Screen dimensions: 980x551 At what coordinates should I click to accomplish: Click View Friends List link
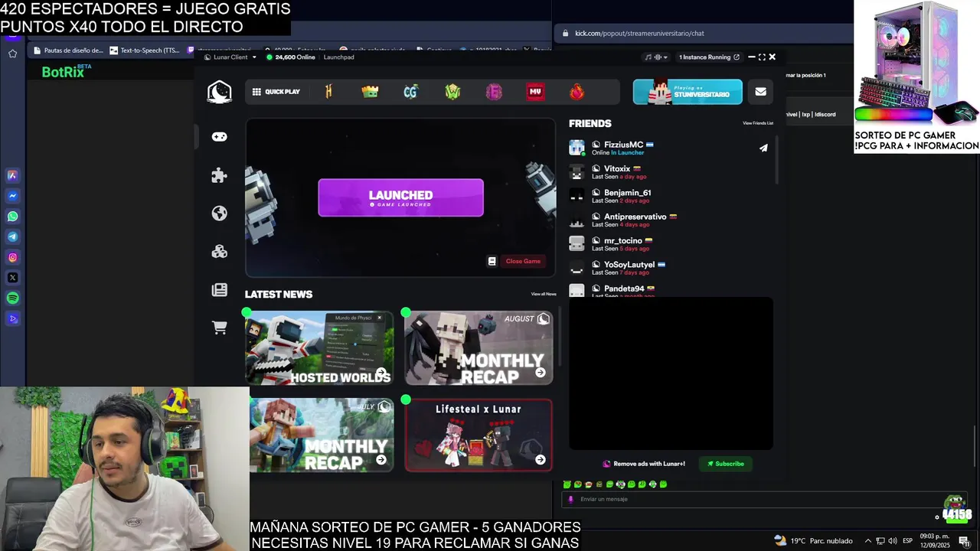758,123
